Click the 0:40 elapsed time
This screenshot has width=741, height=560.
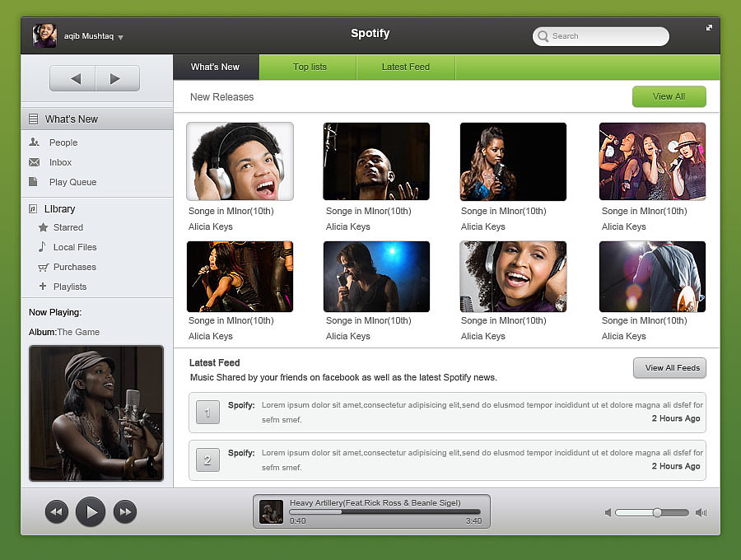pyautogui.click(x=298, y=520)
